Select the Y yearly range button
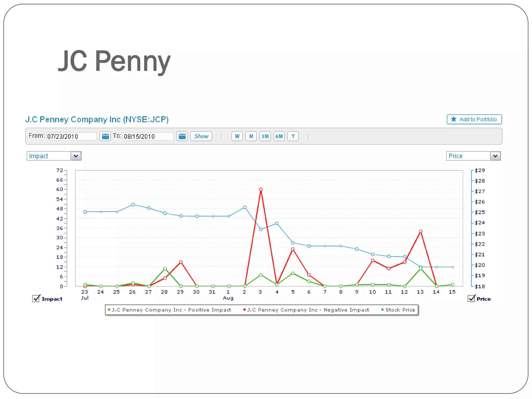Screen dimensions: 532x399 pyautogui.click(x=293, y=136)
